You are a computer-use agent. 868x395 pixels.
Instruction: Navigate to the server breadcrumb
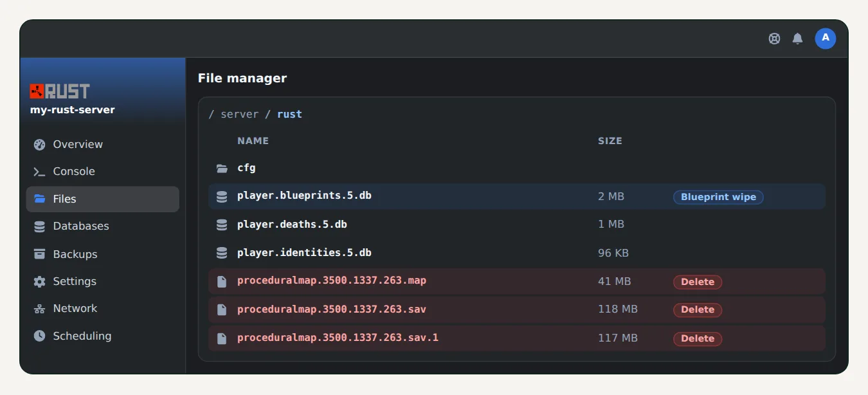[239, 114]
